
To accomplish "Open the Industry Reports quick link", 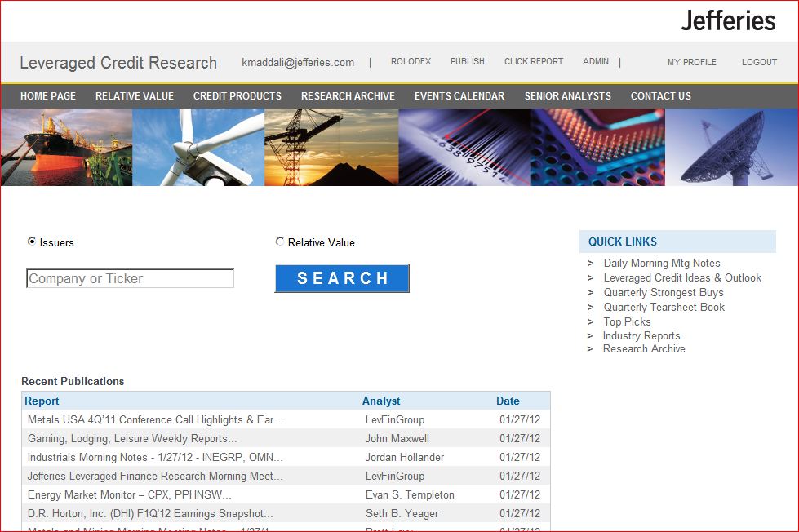I will pos(641,335).
